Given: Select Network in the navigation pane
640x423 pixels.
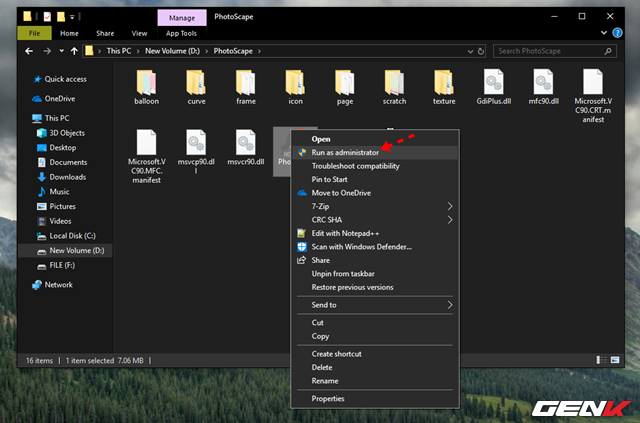Looking at the screenshot, I should click(x=52, y=285).
